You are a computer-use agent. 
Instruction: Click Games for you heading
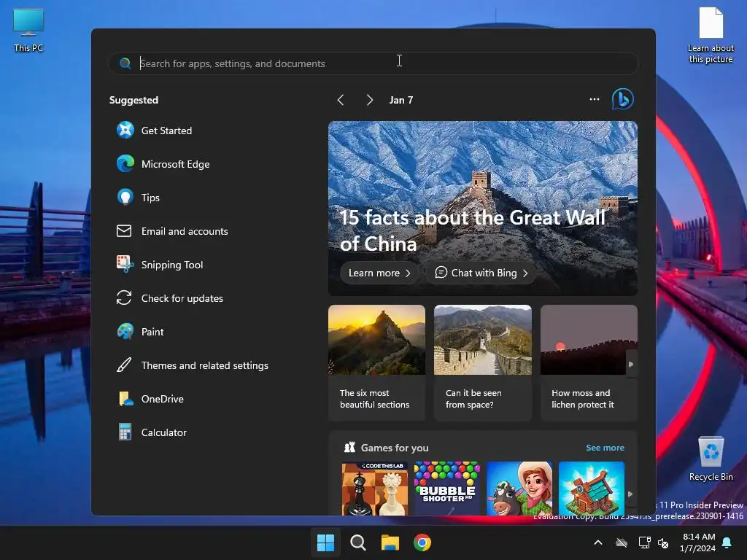[395, 448]
